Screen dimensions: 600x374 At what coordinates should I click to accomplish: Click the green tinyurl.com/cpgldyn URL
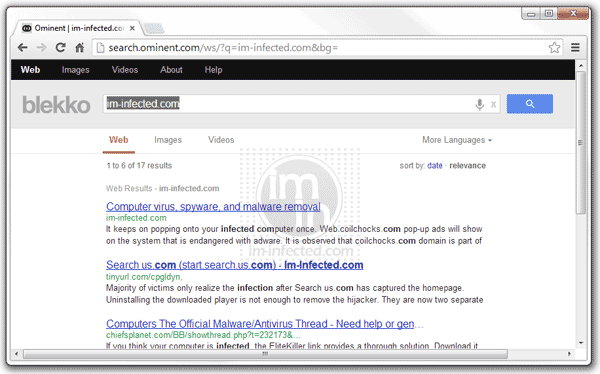[x=144, y=277]
